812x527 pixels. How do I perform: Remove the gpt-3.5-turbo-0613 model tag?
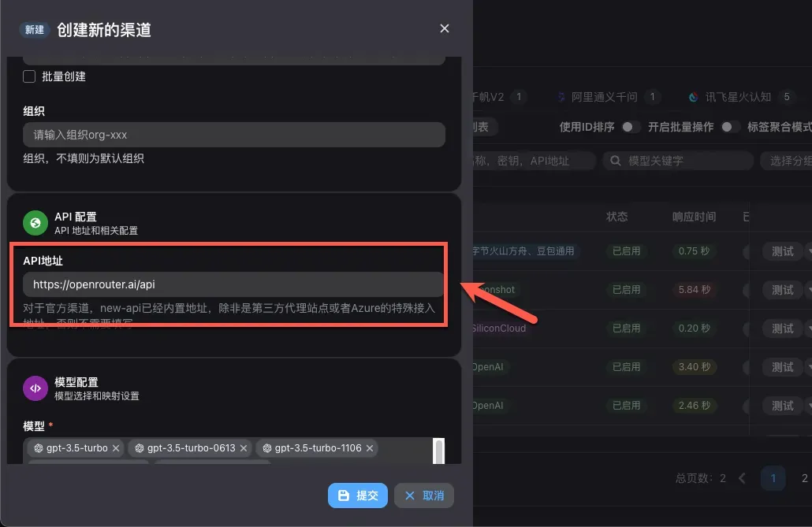[244, 448]
